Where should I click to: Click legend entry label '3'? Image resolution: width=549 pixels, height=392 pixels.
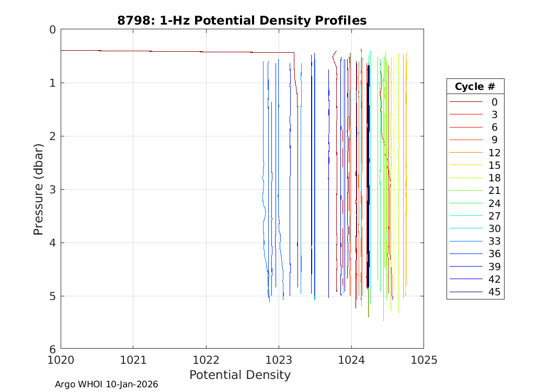[494, 115]
